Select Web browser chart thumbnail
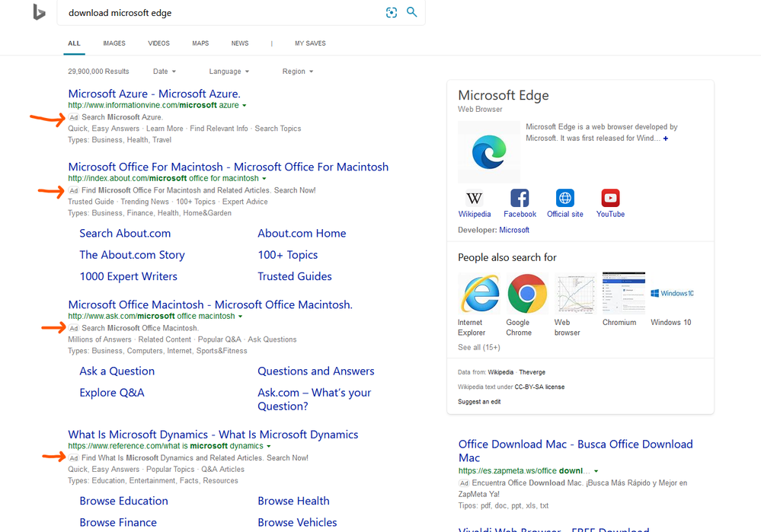The width and height of the screenshot is (761, 532). tap(575, 294)
